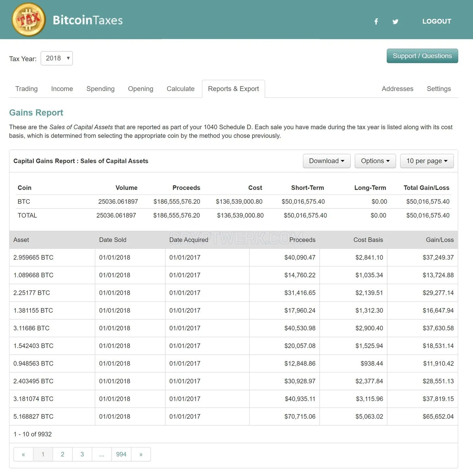
Task: Open the Tax Year 2018 dropdown
Action: [57, 58]
